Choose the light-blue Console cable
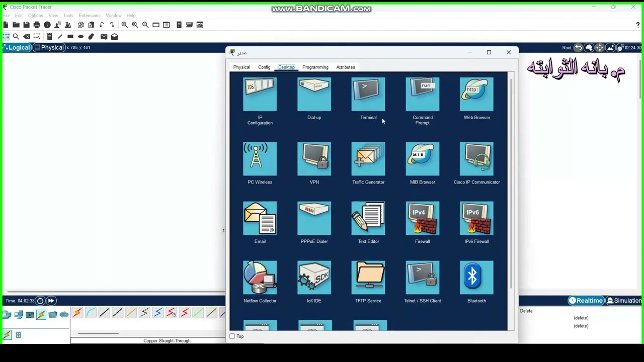The image size is (644, 362). point(91,313)
